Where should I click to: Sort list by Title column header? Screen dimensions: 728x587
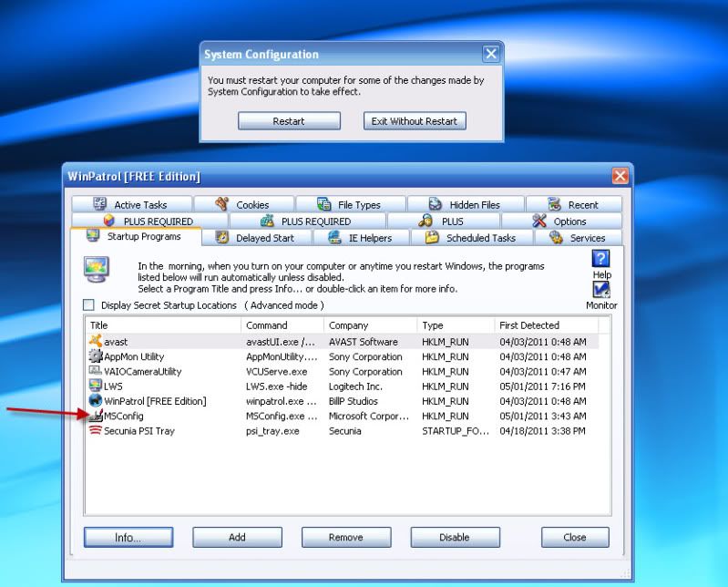click(163, 325)
